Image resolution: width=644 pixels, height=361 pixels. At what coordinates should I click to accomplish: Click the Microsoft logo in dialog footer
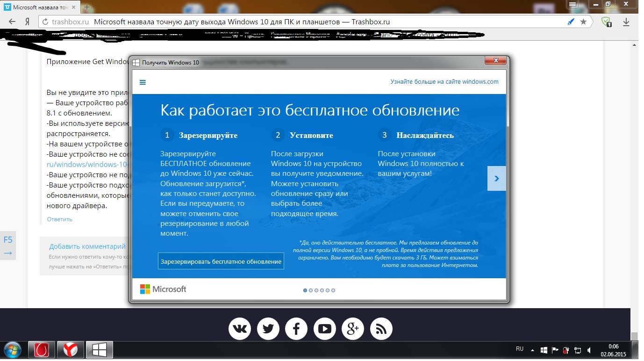[x=163, y=289]
